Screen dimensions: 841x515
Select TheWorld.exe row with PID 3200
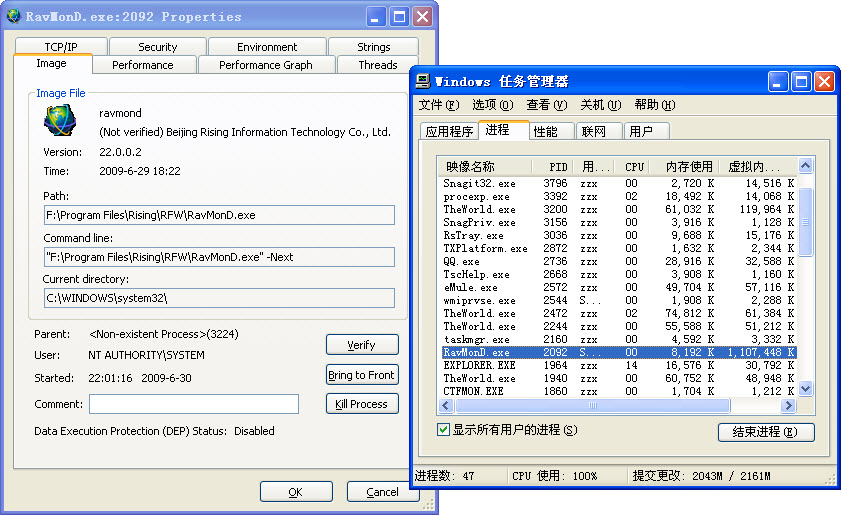[x=618, y=209]
